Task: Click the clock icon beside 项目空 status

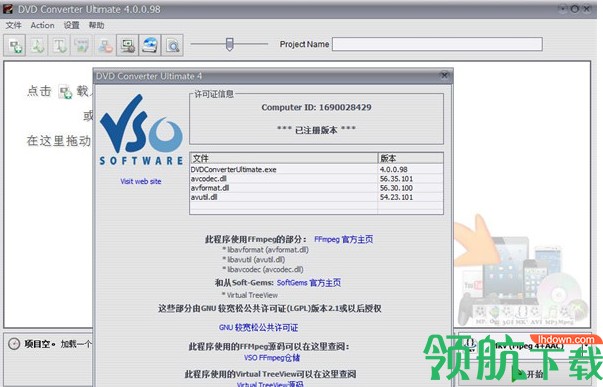Action: [14, 344]
